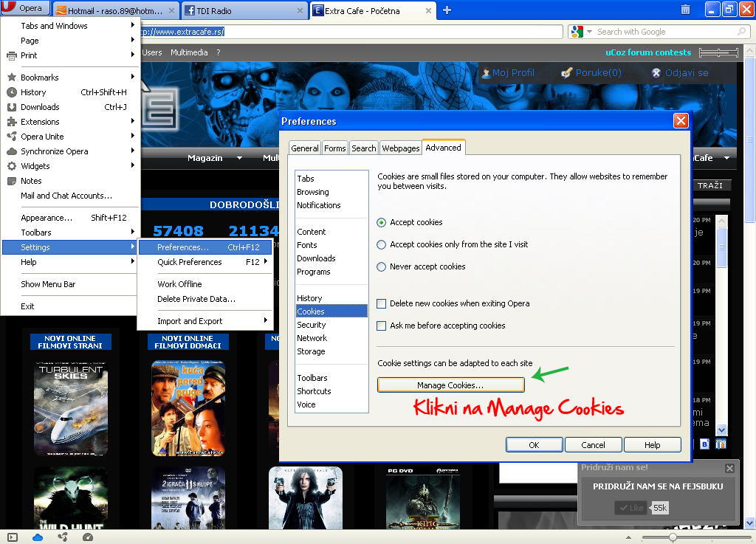Click the Opera Link cloud icon
Screen dimensions: 756x544
pos(38,537)
